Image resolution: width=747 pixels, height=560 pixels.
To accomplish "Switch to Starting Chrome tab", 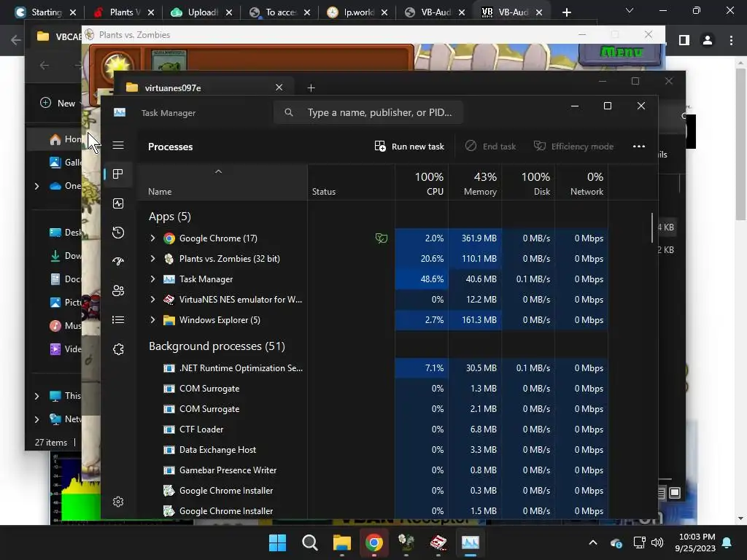I will tap(46, 12).
